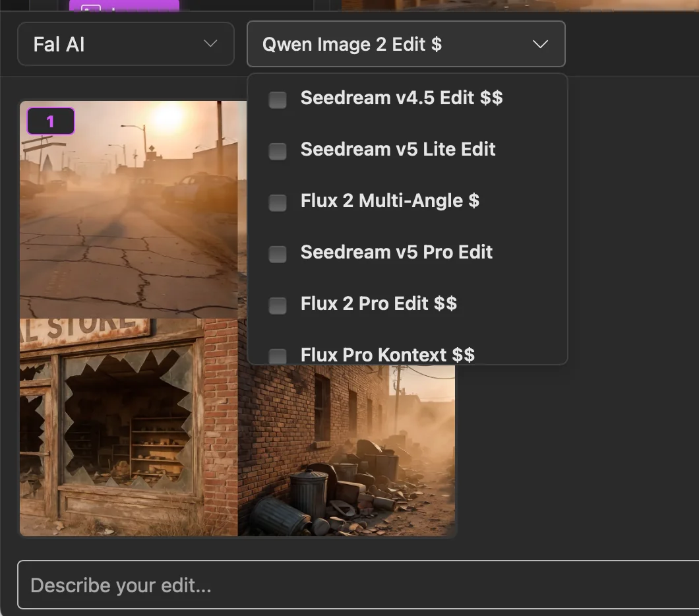Tick the Seedream v5 Lite Edit checkbox
Screen dimensions: 699x616
(277, 151)
